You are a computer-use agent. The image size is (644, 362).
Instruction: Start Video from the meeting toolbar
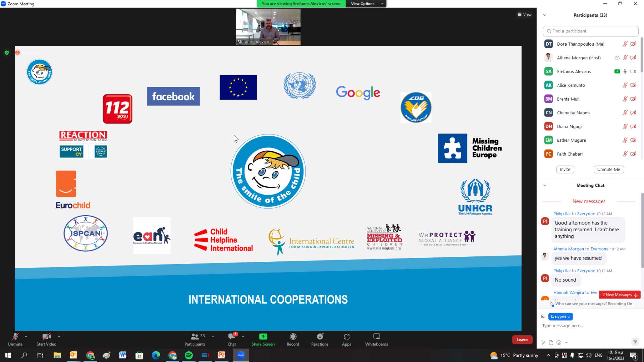click(46, 339)
